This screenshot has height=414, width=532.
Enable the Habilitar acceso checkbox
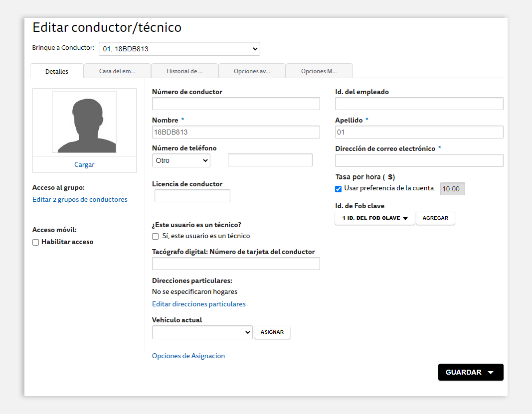[x=35, y=242]
